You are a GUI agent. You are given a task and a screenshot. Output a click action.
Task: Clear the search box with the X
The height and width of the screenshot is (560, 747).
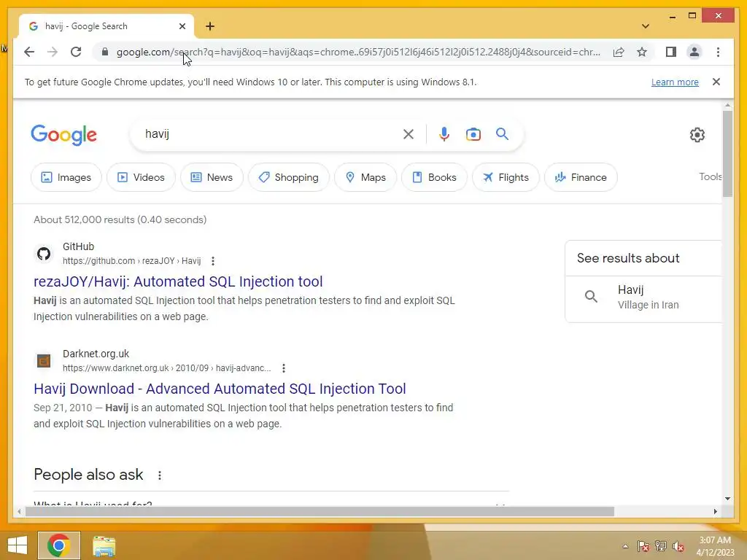tap(409, 134)
